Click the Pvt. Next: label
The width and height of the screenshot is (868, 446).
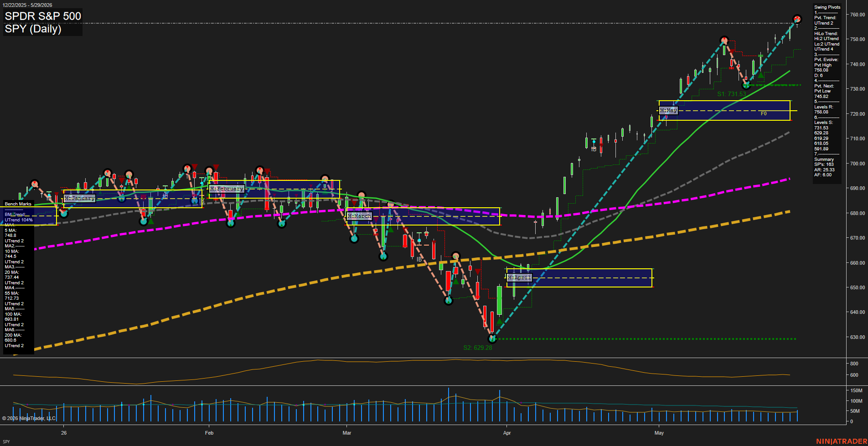(x=824, y=86)
